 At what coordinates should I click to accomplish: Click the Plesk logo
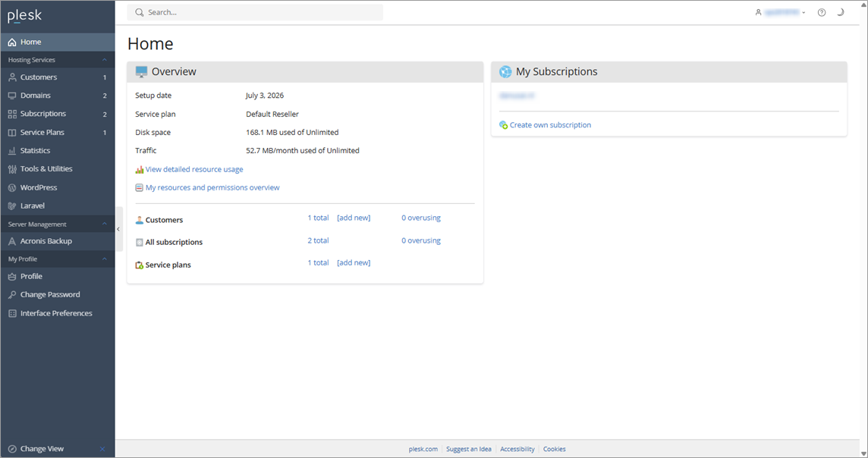point(24,16)
